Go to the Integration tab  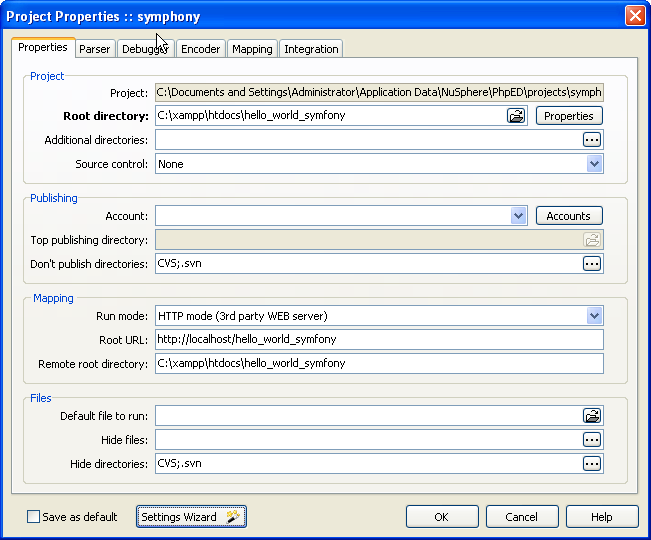tap(311, 49)
